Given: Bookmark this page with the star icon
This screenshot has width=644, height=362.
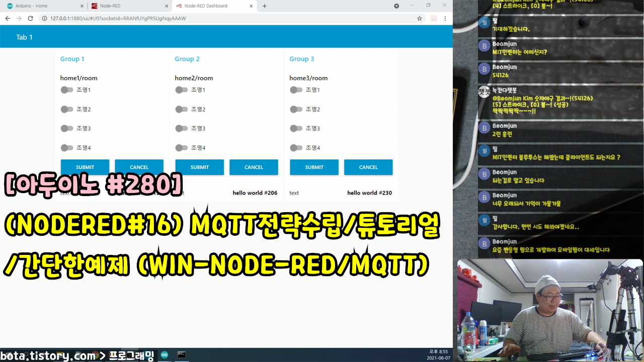Looking at the screenshot, I should pos(420,18).
